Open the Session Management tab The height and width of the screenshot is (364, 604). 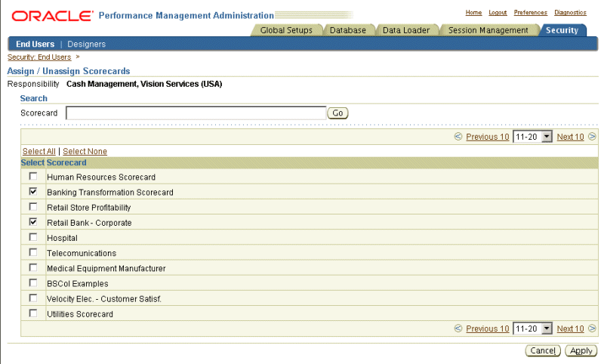488,30
